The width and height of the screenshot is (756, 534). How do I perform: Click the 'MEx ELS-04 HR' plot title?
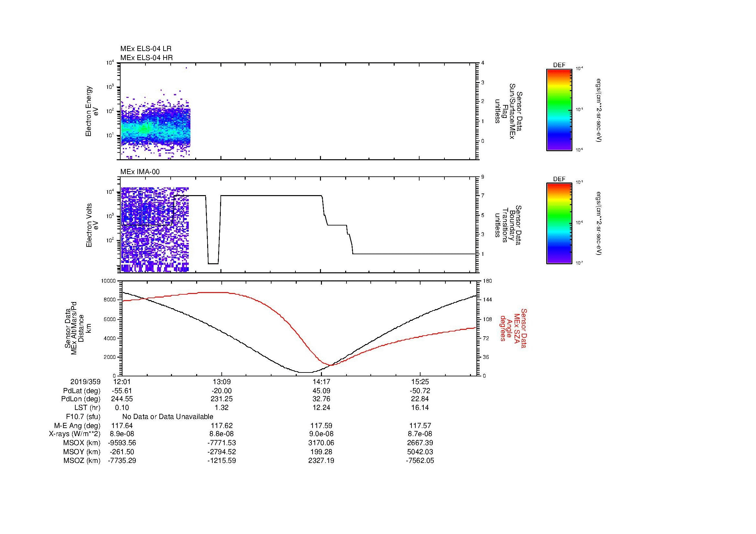click(146, 58)
